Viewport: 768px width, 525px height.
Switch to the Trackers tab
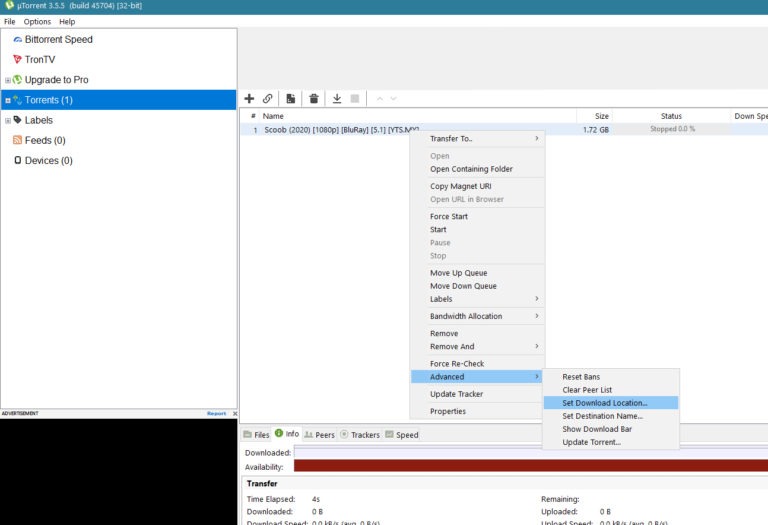point(360,434)
